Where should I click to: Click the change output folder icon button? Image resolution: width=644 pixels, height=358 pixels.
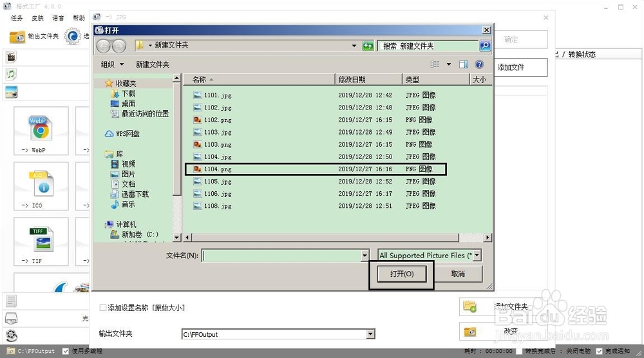(469, 332)
